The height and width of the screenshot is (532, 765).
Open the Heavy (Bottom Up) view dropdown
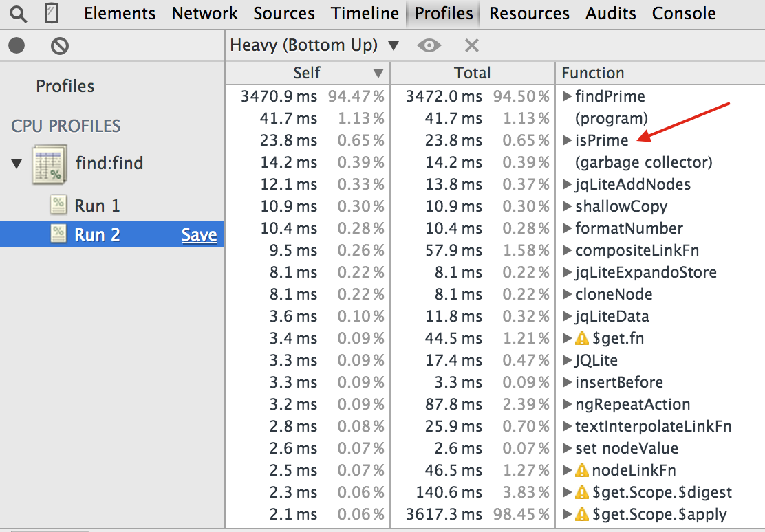(x=314, y=45)
